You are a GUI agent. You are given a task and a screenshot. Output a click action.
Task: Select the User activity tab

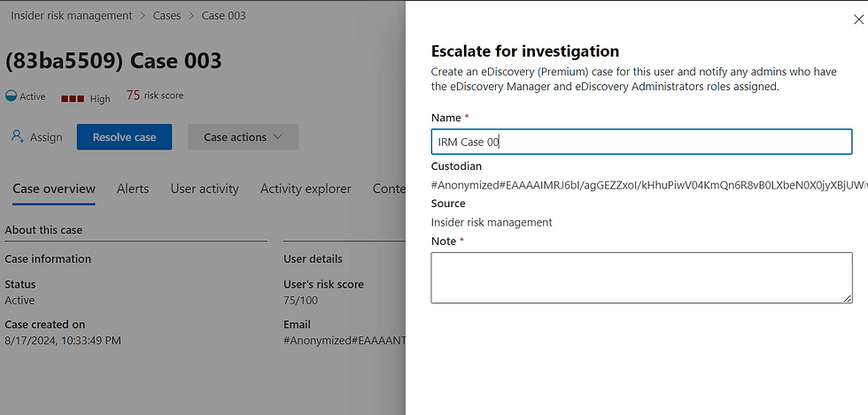[205, 188]
